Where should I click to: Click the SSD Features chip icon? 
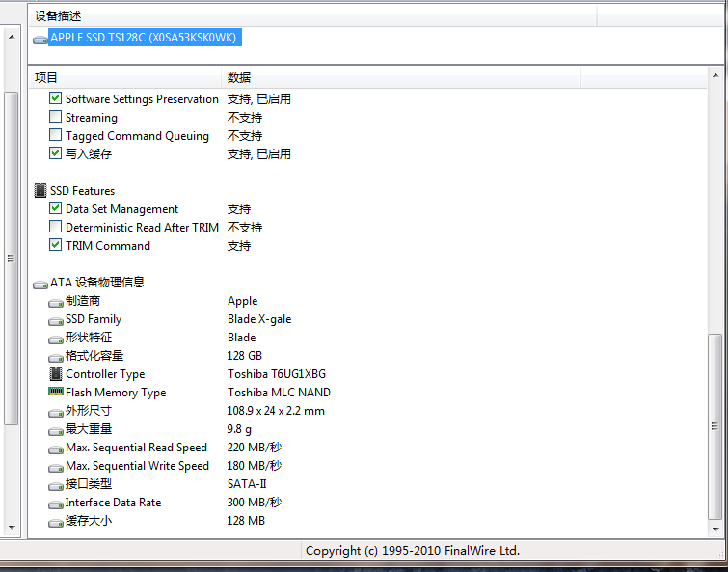coord(40,190)
